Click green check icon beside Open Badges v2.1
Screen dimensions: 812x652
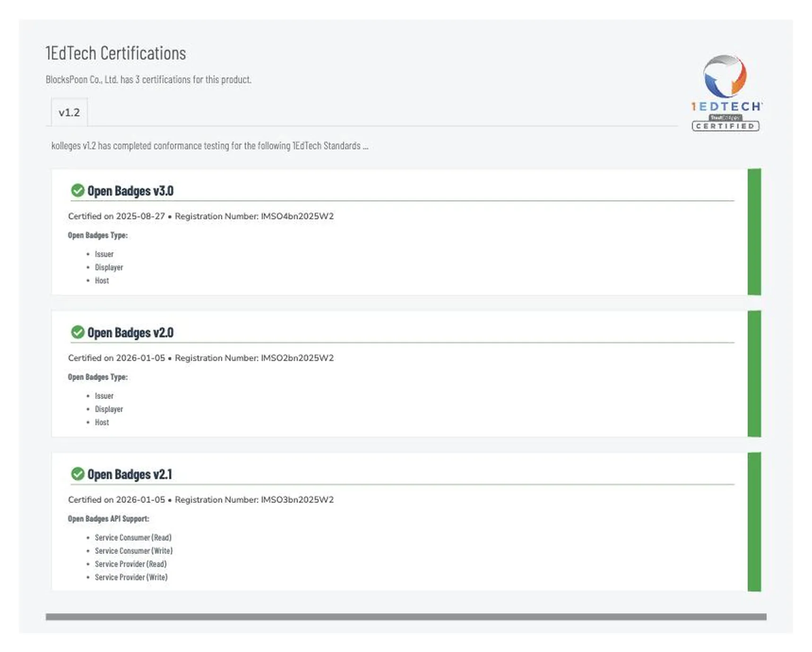pos(78,474)
